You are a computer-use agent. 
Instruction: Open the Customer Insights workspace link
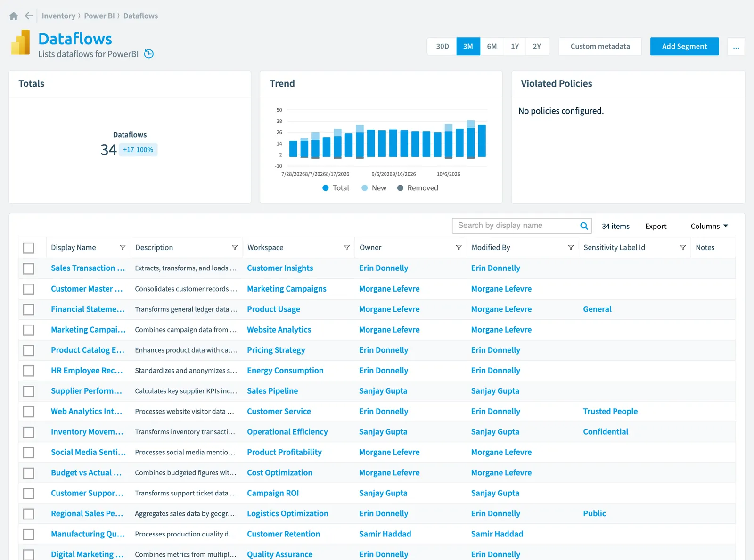pyautogui.click(x=280, y=268)
